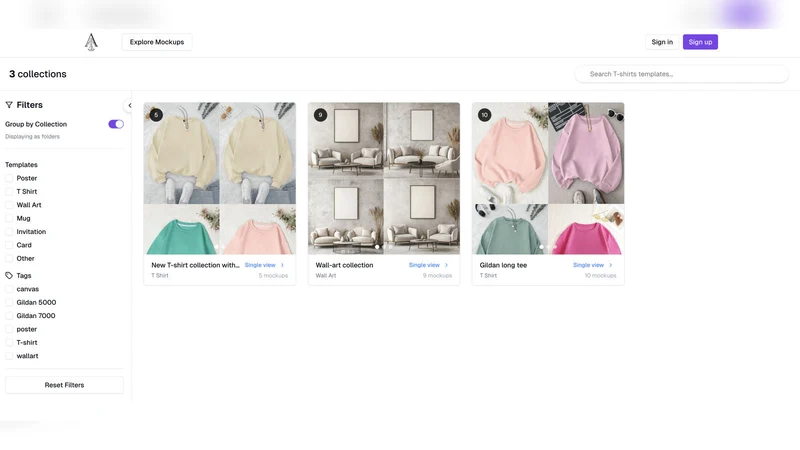Toggle Group by Collection switch

tap(116, 124)
